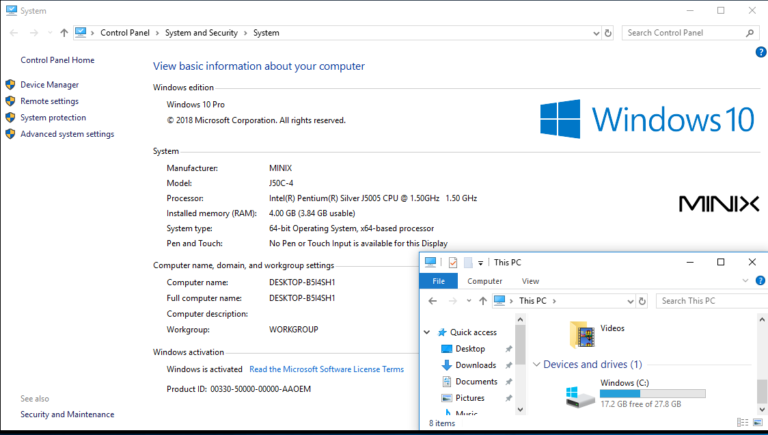The width and height of the screenshot is (768, 435).
Task: Click the Properties icon in Quick Access Toolbar
Action: 453,263
